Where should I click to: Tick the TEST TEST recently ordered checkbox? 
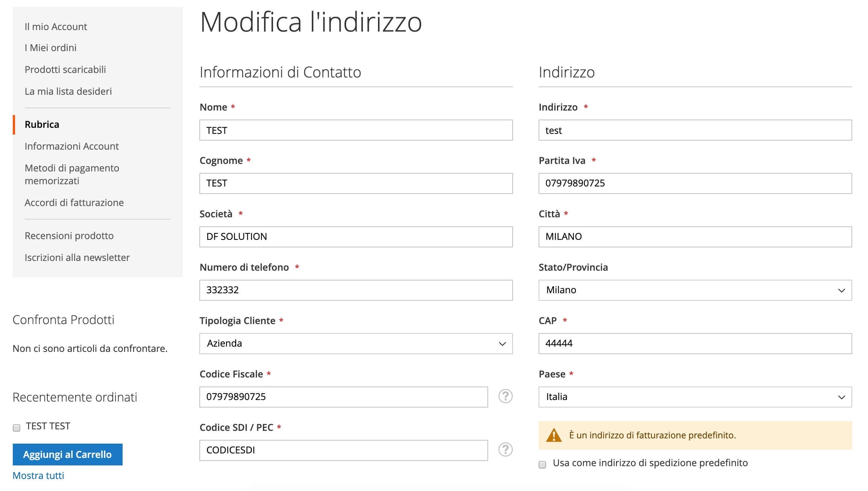click(x=17, y=427)
